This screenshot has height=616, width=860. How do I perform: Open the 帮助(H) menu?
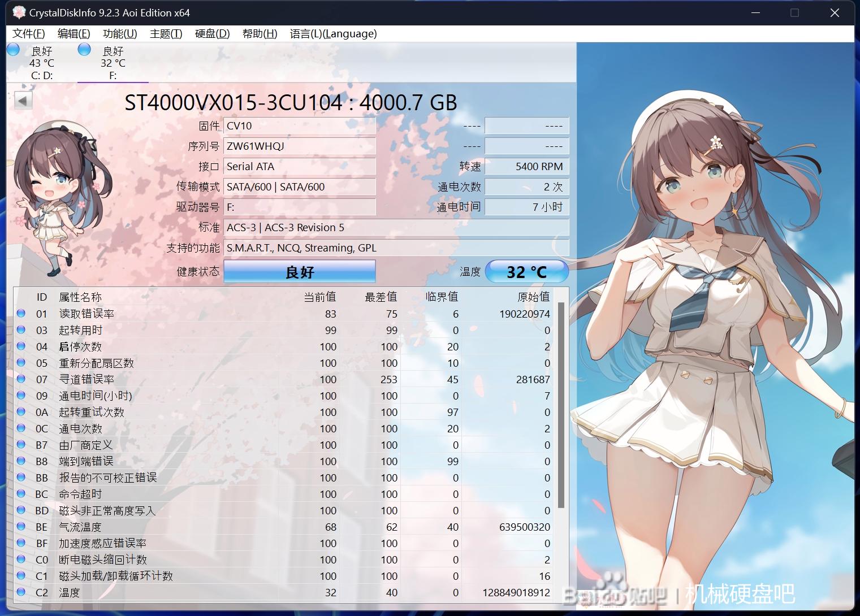pyautogui.click(x=260, y=33)
